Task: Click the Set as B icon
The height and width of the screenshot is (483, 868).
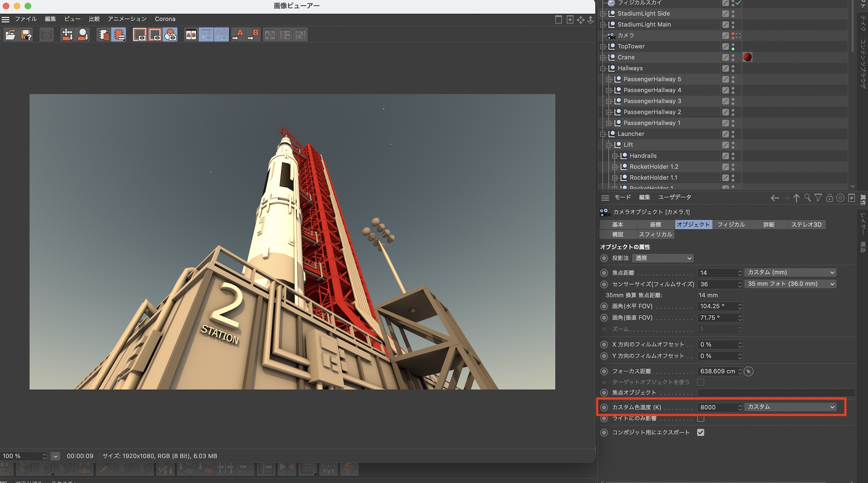Action: [253, 35]
